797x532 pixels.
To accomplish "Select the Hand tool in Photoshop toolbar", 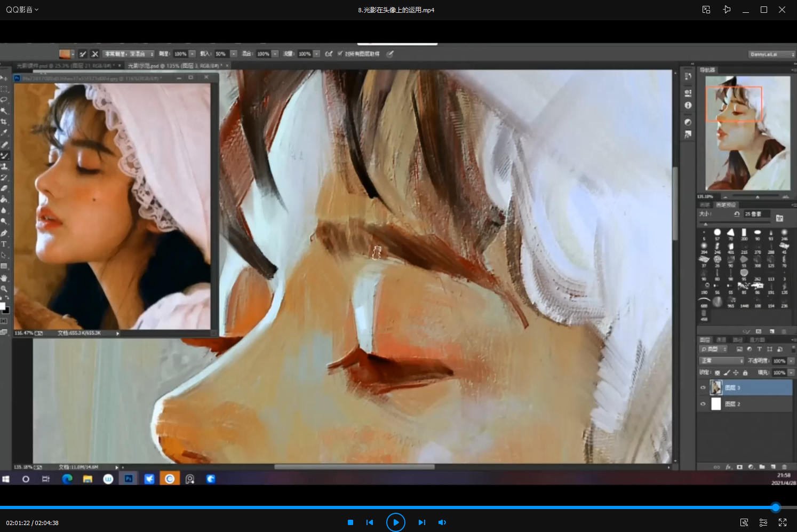I will tap(4, 278).
